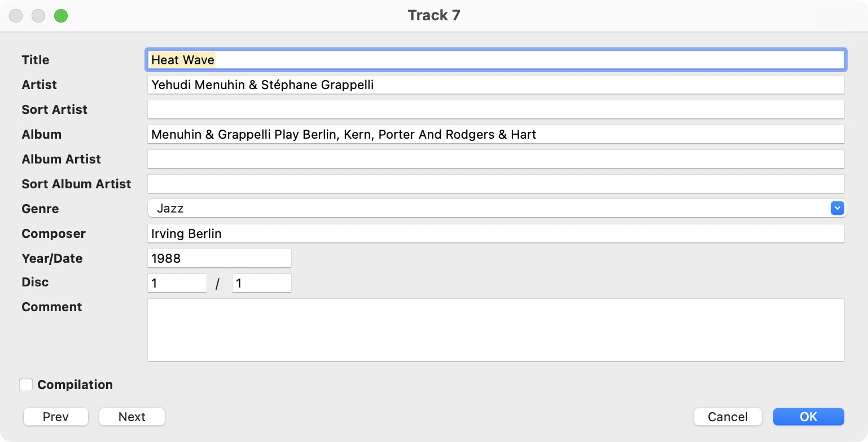The width and height of the screenshot is (868, 442).
Task: Select the disc number field
Action: 177,283
